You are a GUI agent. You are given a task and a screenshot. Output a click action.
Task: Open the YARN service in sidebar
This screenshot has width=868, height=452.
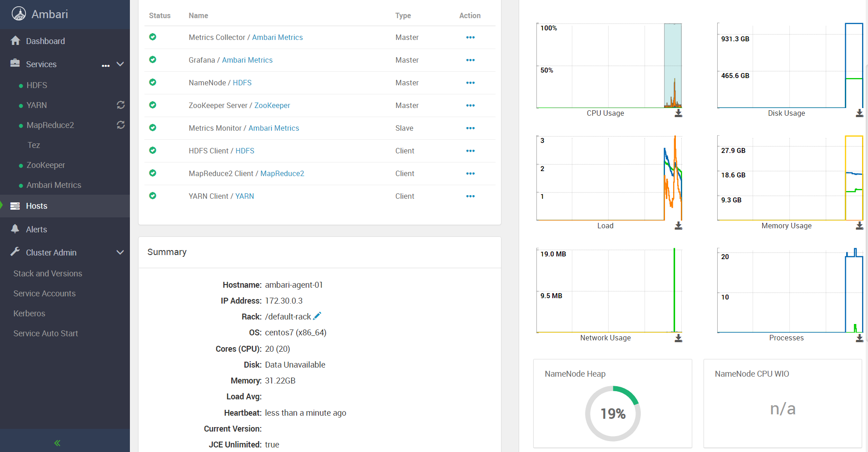point(37,105)
